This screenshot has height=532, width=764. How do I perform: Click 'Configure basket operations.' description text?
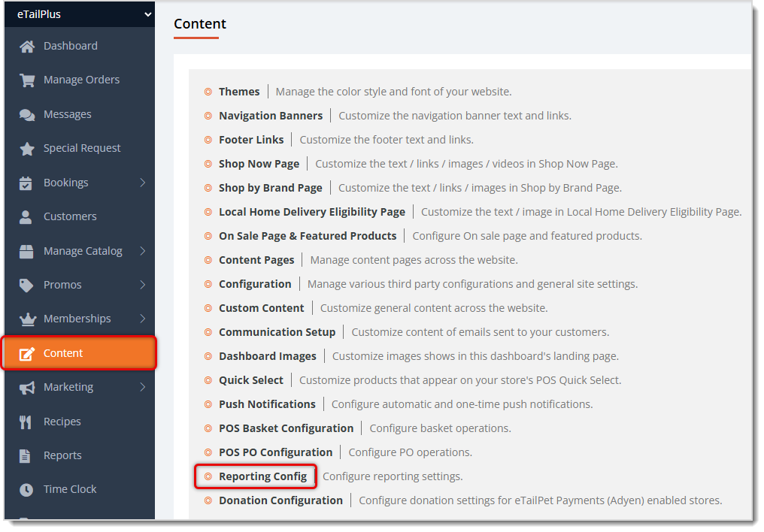click(x=440, y=428)
